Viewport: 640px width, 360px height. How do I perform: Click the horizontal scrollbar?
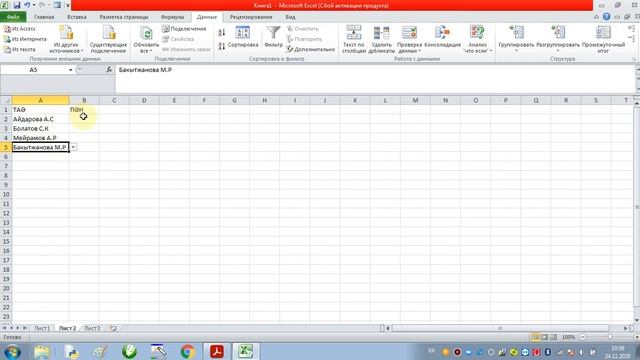[500, 328]
